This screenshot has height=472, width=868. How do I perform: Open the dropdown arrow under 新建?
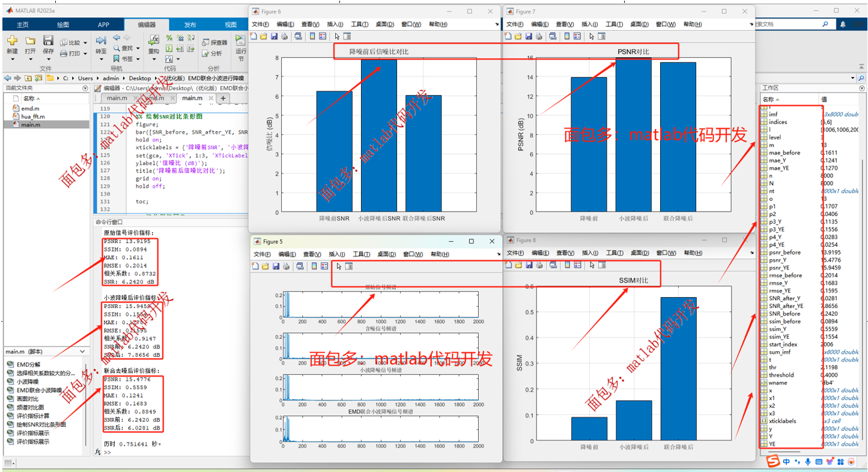click(x=12, y=58)
